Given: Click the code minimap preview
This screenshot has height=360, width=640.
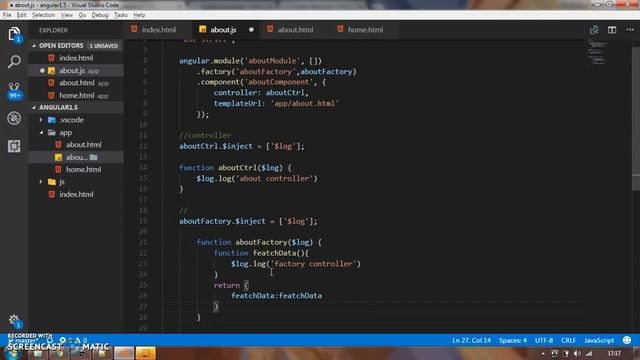Looking at the screenshot, I should pos(598,53).
